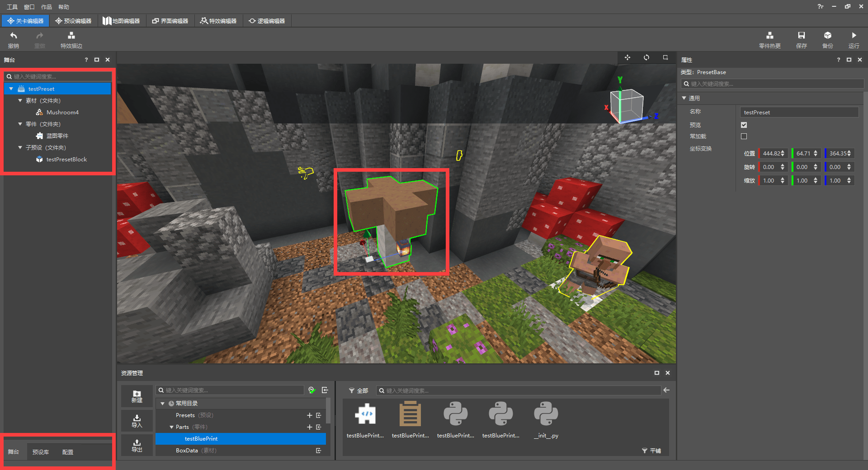
Task: Click the locate icon on BoxData row
Action: pos(319,451)
